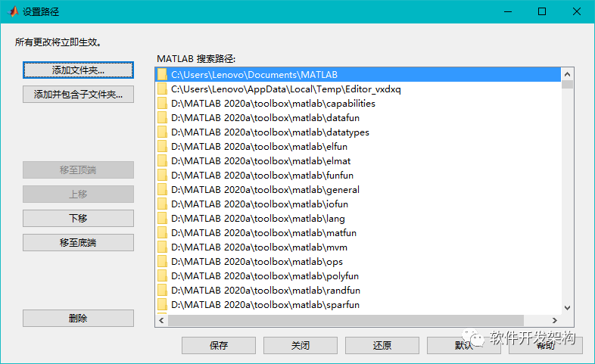Click the MATLAB logo in title bar

click(13, 12)
